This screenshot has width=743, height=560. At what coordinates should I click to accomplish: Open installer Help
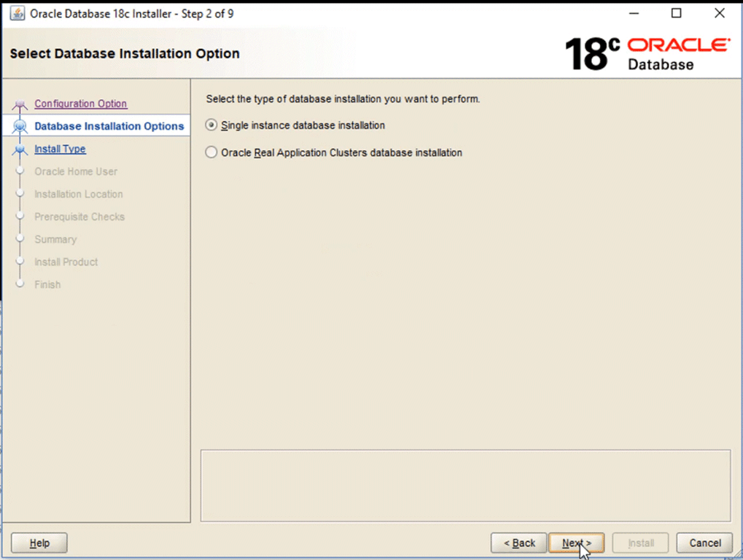[x=39, y=543]
